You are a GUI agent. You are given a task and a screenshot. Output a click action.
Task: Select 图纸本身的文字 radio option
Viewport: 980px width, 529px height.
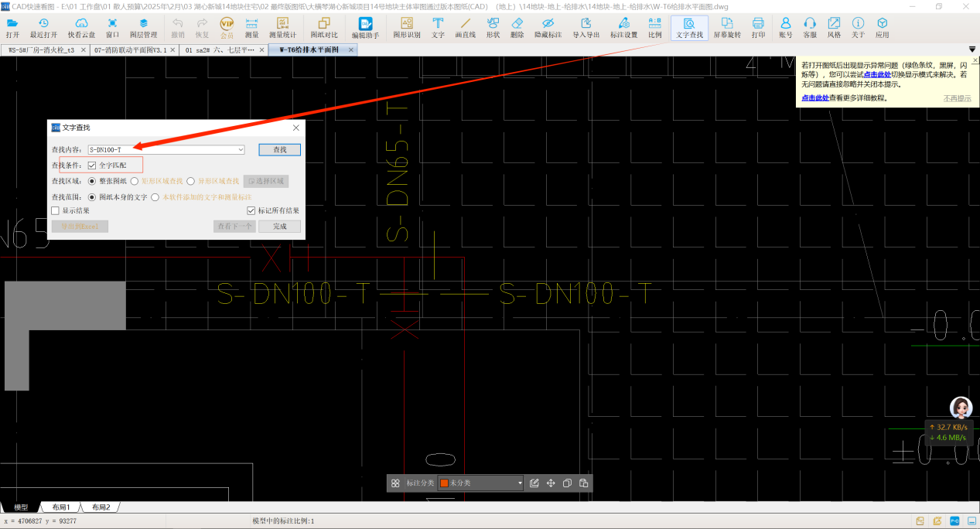(92, 197)
